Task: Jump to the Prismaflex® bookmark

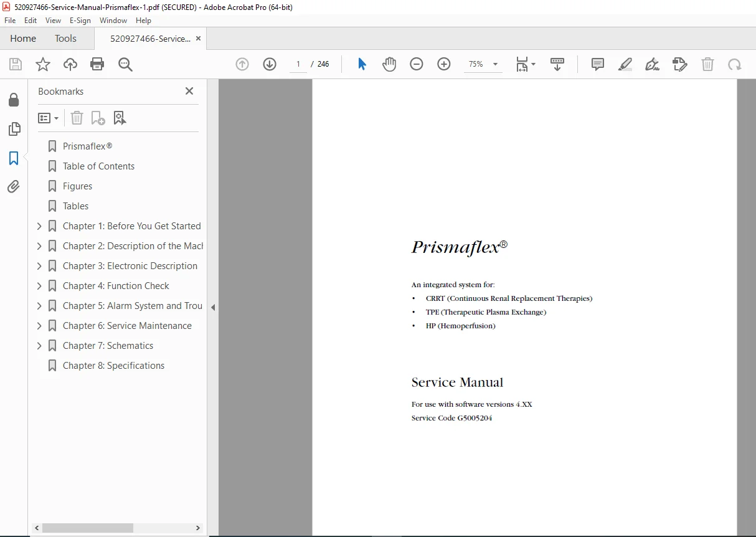Action: pos(88,146)
